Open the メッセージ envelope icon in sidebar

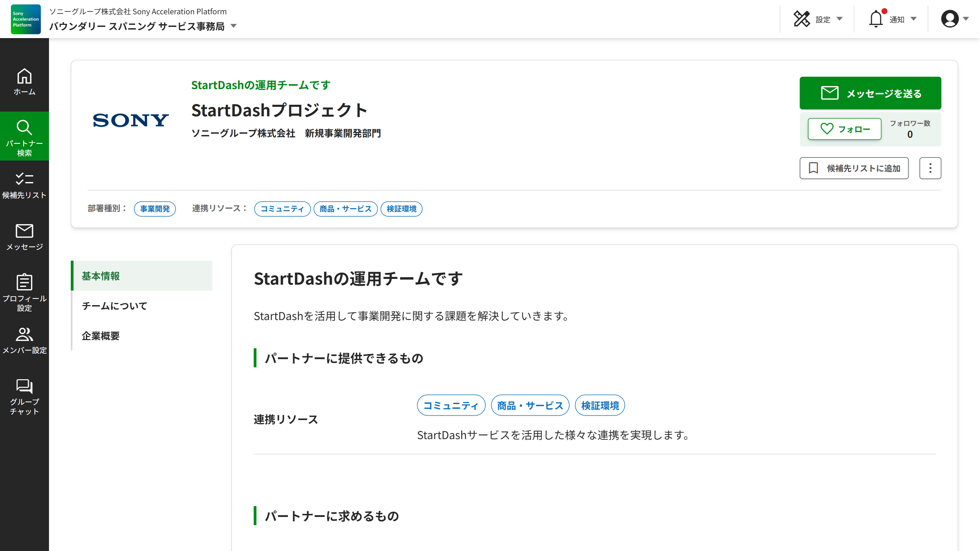tap(24, 236)
